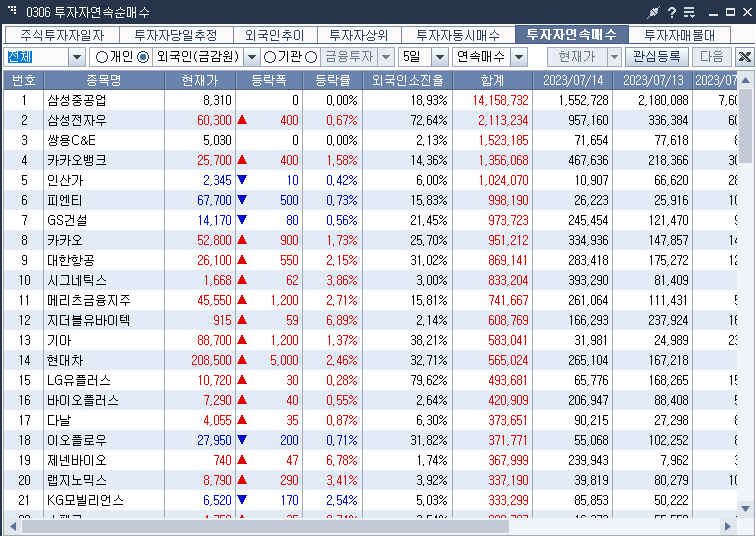Select the LG유플러스 stock name
Screen dimensions: 756x536
(79, 380)
